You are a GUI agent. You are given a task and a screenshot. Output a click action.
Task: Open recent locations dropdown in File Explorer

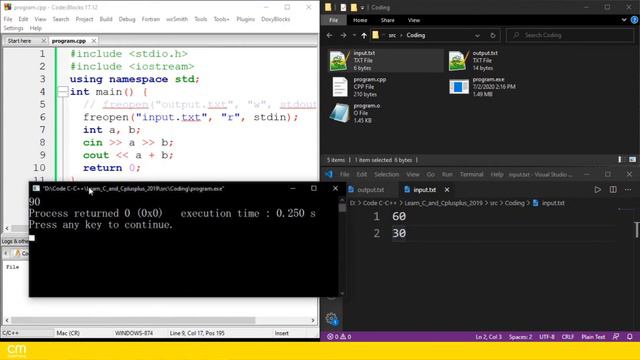(354, 36)
